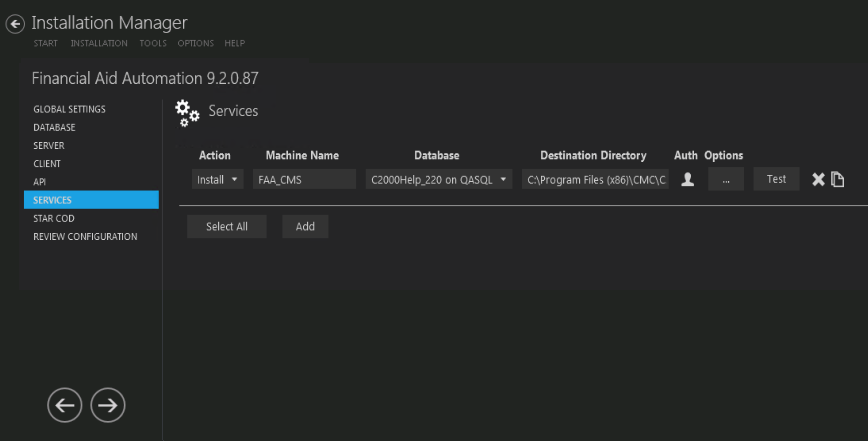Click the Add button
The height and width of the screenshot is (442, 868).
pos(305,227)
